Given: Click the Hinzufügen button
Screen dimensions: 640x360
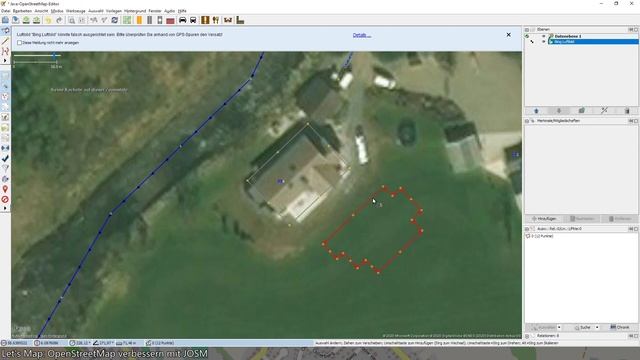Looking at the screenshot, I should [544, 219].
